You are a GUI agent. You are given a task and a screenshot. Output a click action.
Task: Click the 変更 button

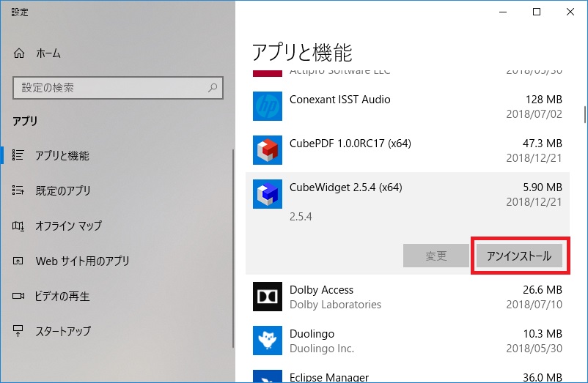[436, 256]
